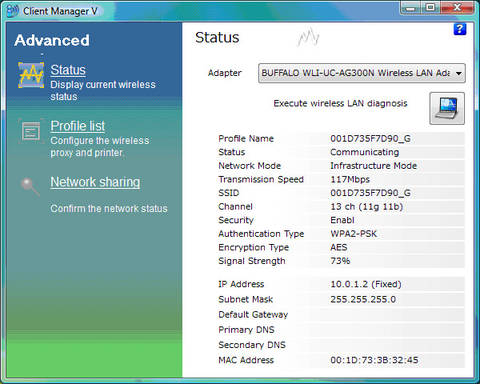This screenshot has height=384, width=480.
Task: Run the wireless LAN diagnosis laptop button
Action: click(x=447, y=109)
